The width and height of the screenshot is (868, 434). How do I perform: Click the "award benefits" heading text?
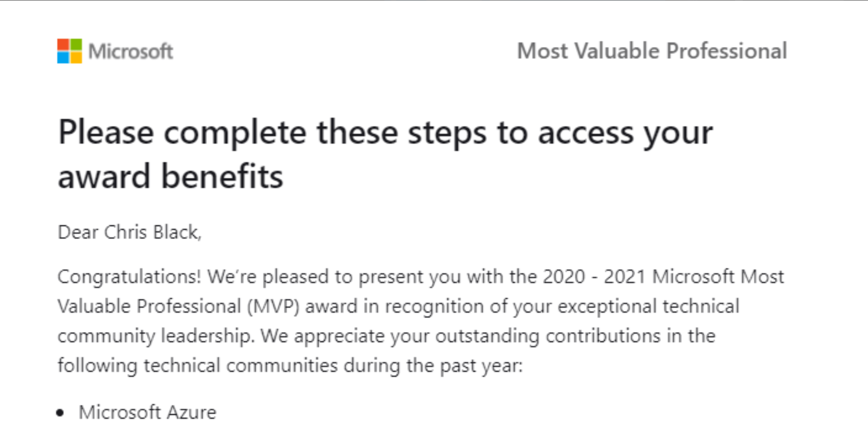tap(170, 177)
